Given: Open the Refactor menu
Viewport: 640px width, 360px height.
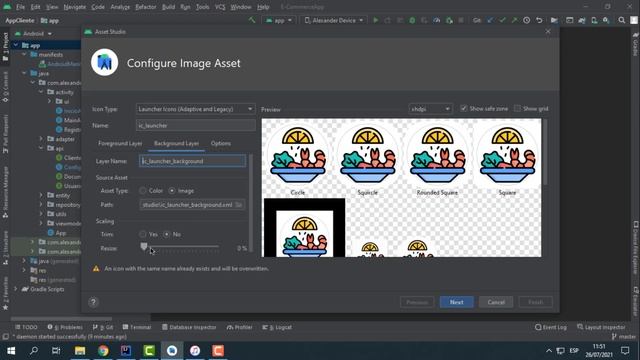Looking at the screenshot, I should 146,7.
